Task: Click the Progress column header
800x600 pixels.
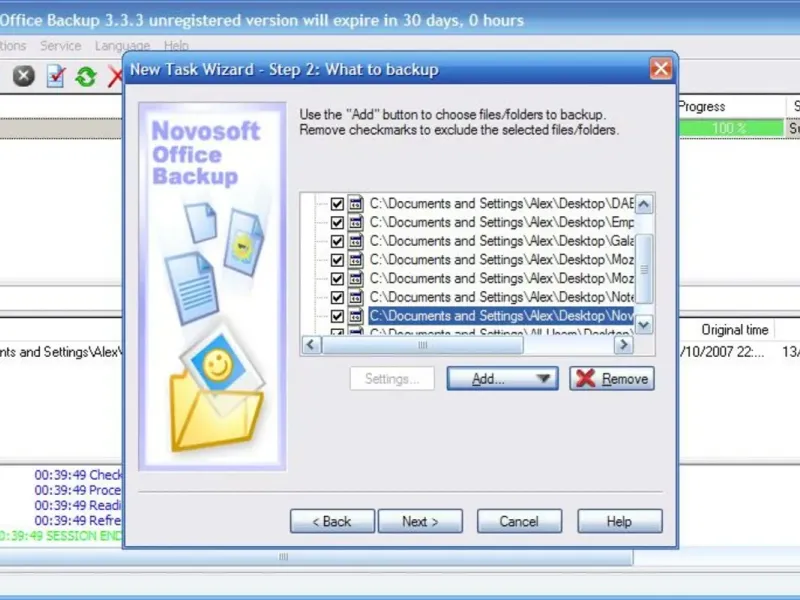Action: 731,107
